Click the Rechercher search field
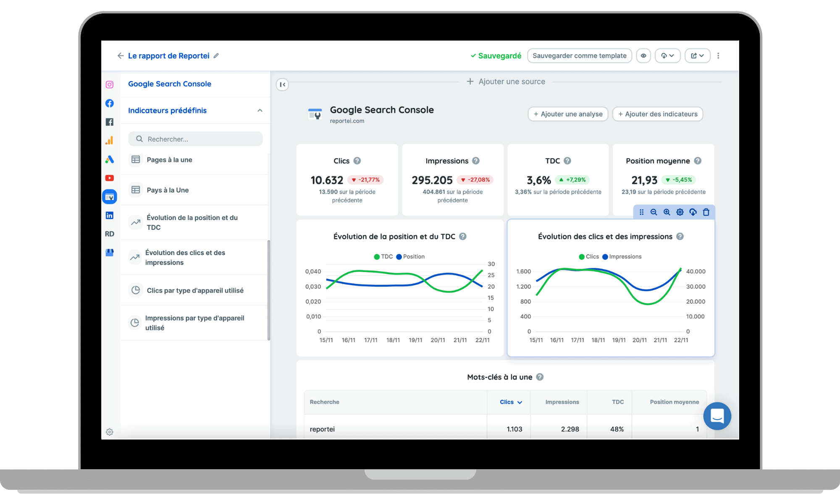Image resolution: width=840 pixels, height=504 pixels. (195, 139)
